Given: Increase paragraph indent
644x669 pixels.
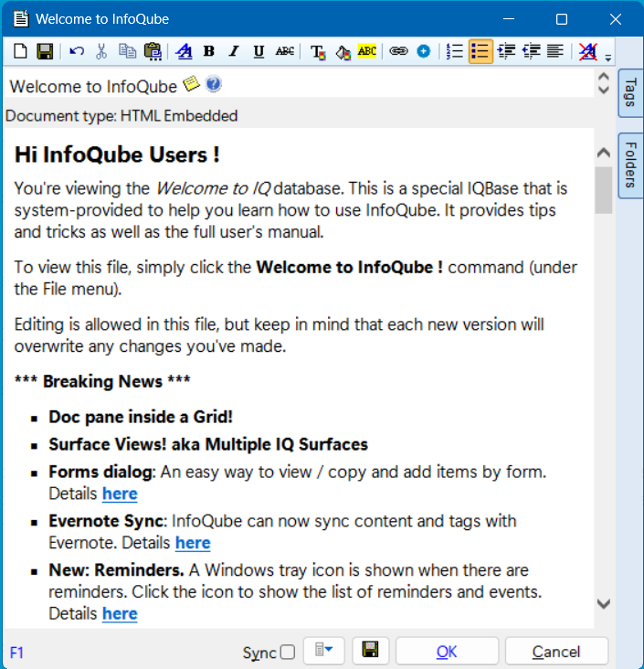Looking at the screenshot, I should tap(507, 51).
